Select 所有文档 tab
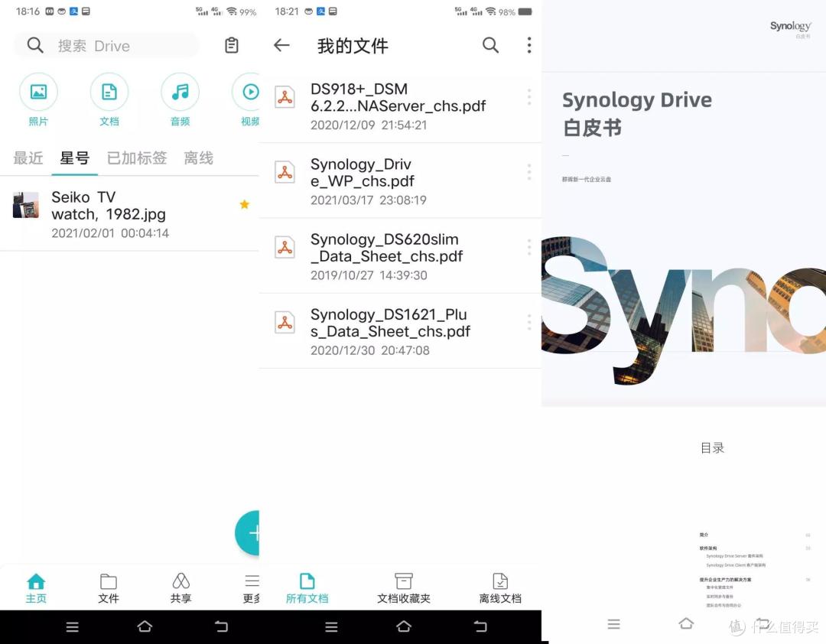 pos(307,588)
